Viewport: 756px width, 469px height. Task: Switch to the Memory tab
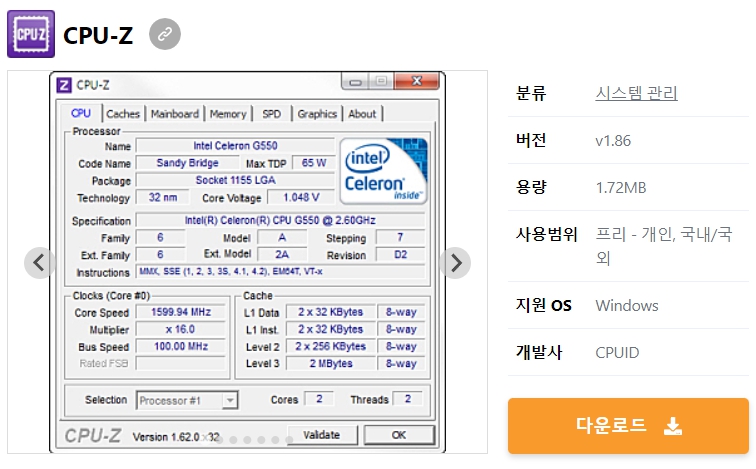[x=228, y=114]
